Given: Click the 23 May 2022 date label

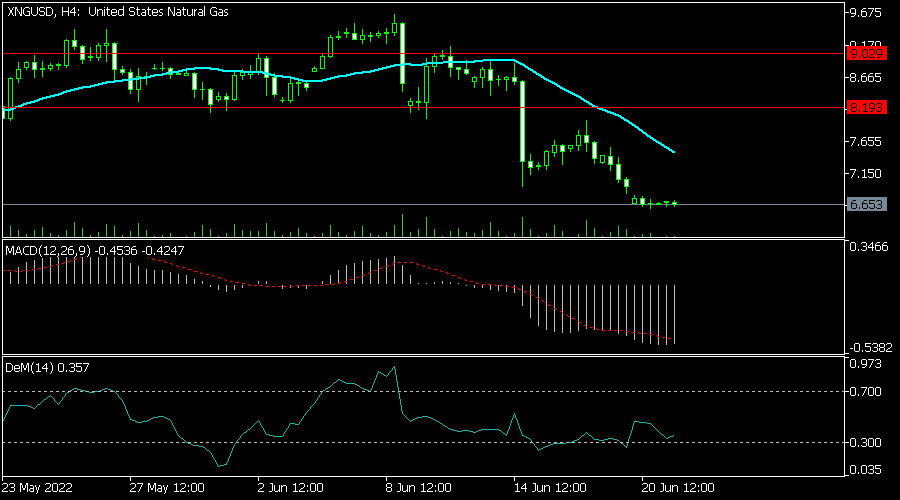Looking at the screenshot, I should (37, 488).
